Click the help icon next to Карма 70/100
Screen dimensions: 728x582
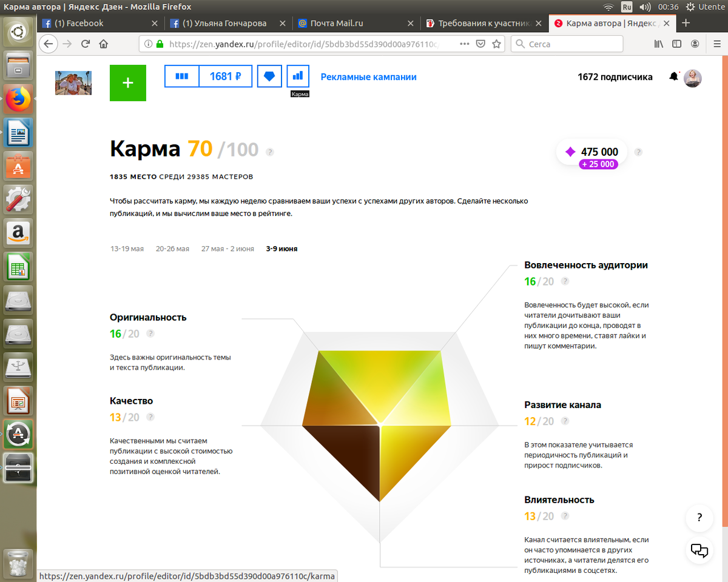(x=270, y=152)
